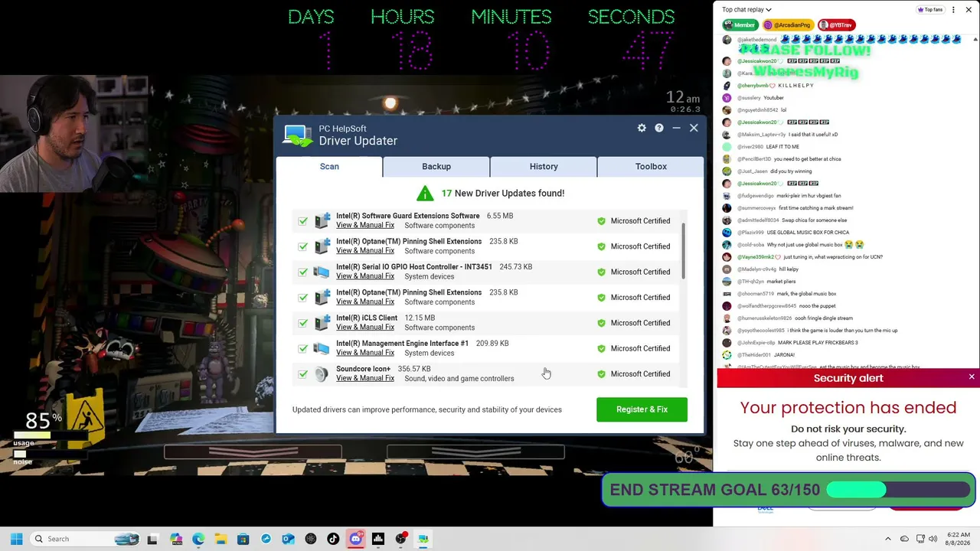Screen dimensions: 980x551
Task: Click "Intel(R) Software Guard Extensions Software" name
Action: click(x=407, y=216)
